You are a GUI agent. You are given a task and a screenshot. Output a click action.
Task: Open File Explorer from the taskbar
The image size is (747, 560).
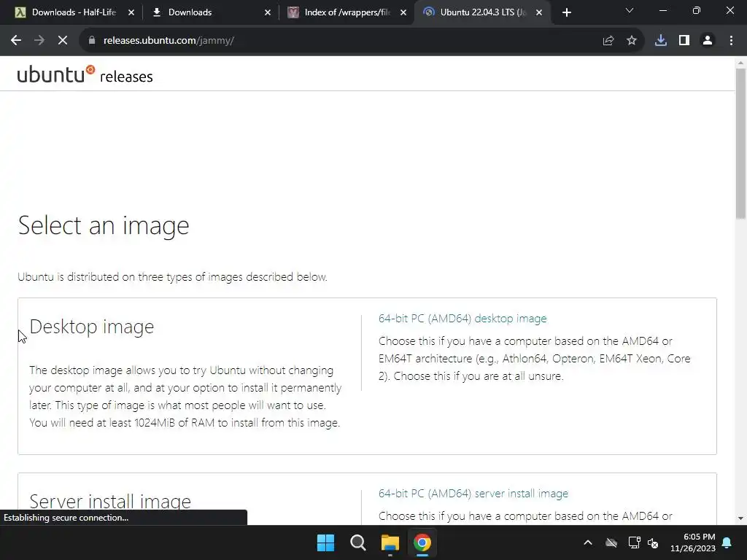[390, 542]
